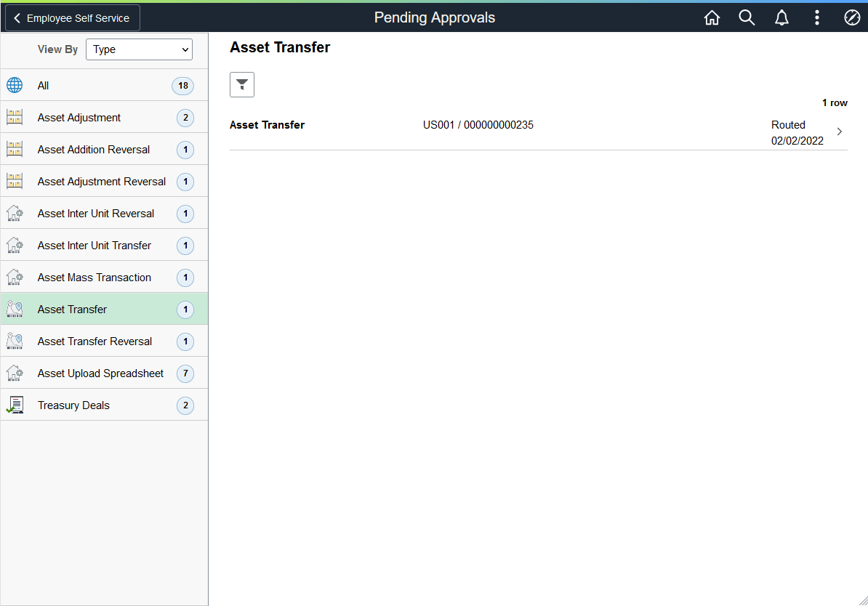Expand the Asset Transfer row chevron
Screen dimensions: 868x606
(x=840, y=132)
